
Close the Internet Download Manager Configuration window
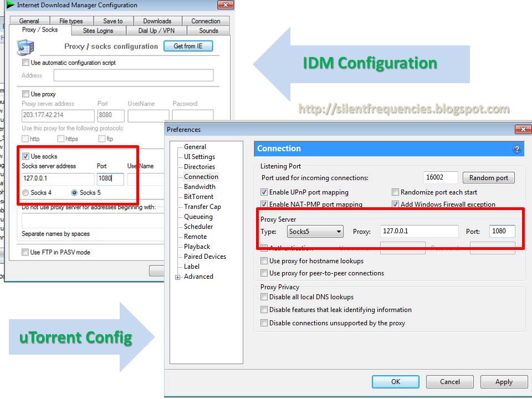[x=226, y=4]
